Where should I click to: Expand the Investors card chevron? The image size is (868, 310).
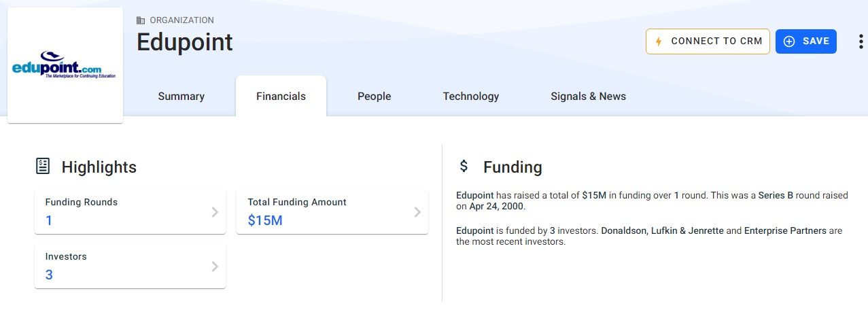(215, 266)
